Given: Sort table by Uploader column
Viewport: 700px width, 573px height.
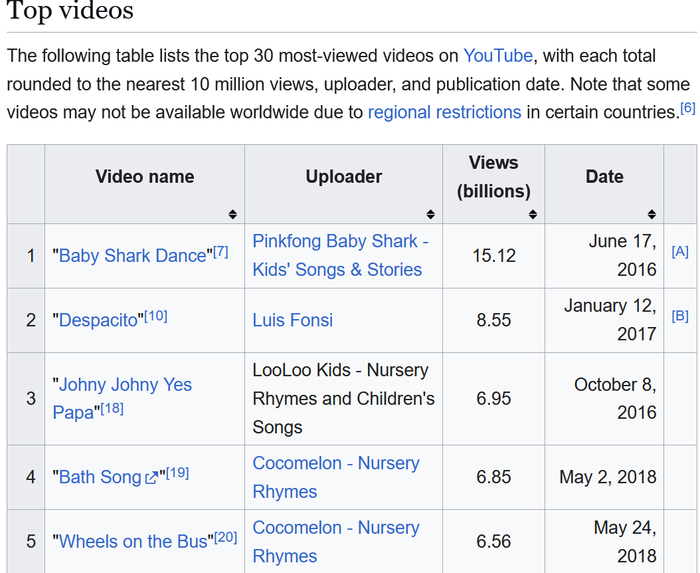Looking at the screenshot, I should [x=430, y=214].
